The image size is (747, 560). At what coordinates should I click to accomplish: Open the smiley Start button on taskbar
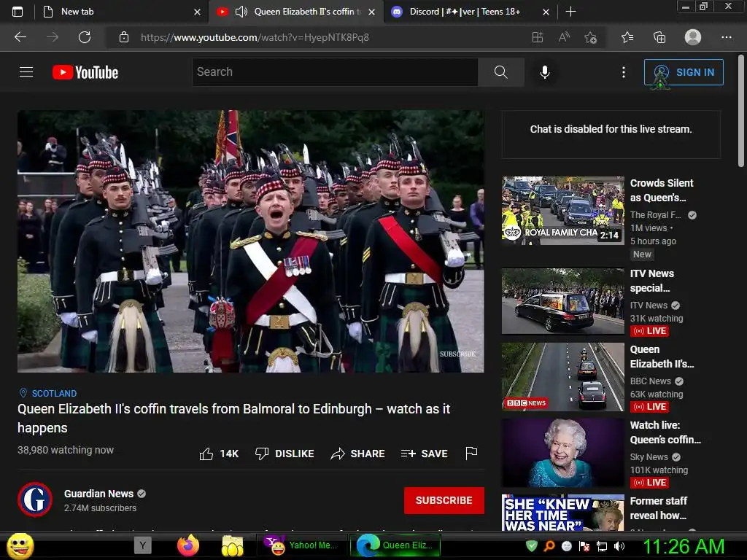click(x=20, y=545)
